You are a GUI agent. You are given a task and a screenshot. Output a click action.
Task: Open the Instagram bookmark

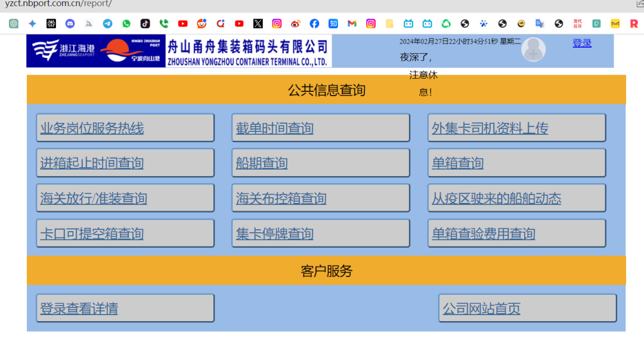[x=276, y=24]
